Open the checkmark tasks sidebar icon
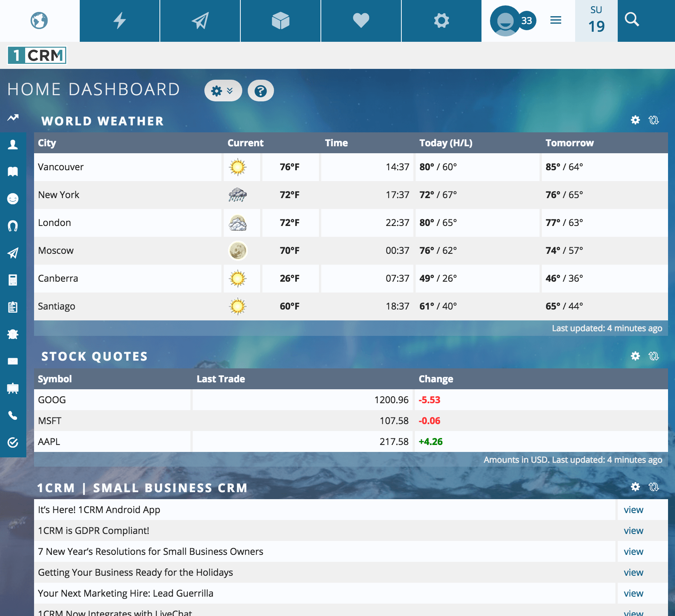675x616 pixels. 13,442
